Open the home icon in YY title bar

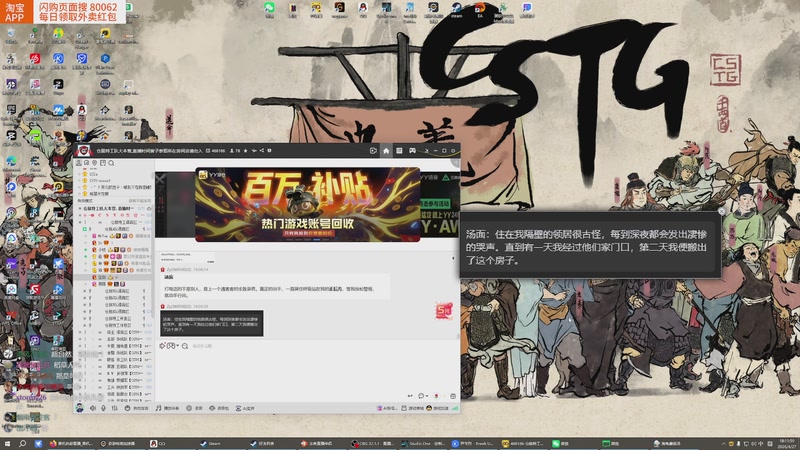[x=386, y=151]
